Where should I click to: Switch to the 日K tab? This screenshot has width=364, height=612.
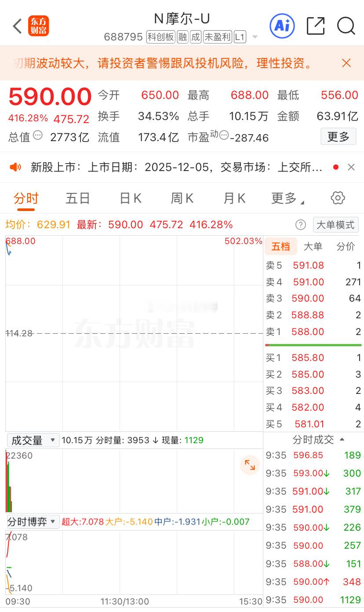[x=130, y=198]
